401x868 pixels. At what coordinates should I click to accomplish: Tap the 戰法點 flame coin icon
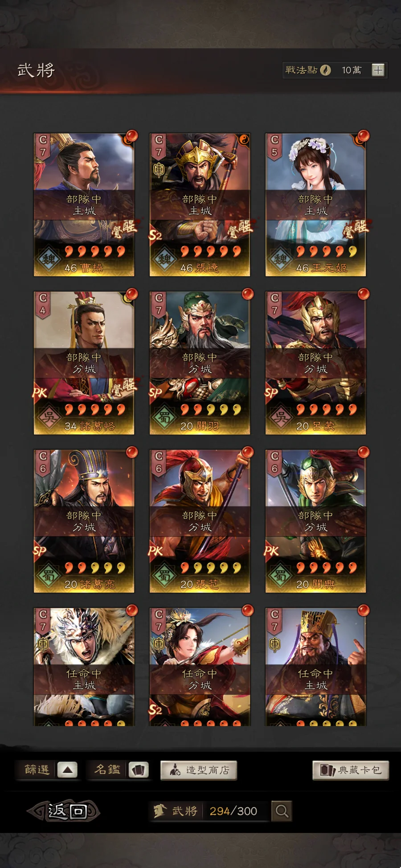click(x=326, y=70)
